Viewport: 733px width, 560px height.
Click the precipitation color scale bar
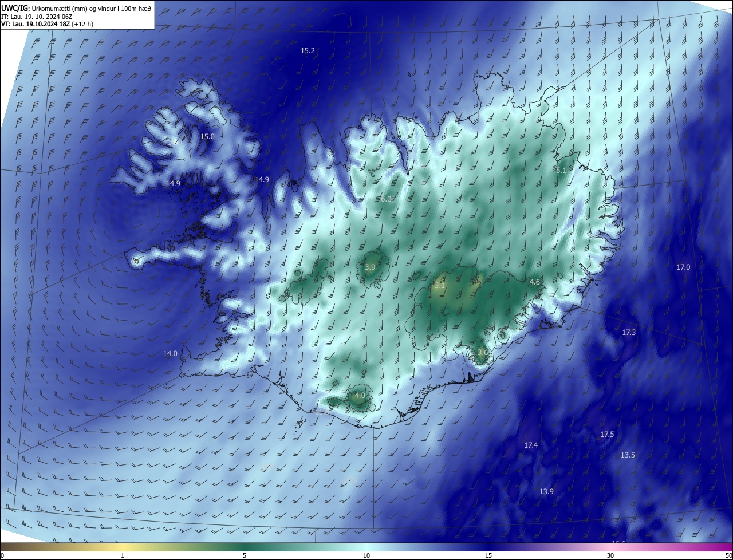coord(366,547)
